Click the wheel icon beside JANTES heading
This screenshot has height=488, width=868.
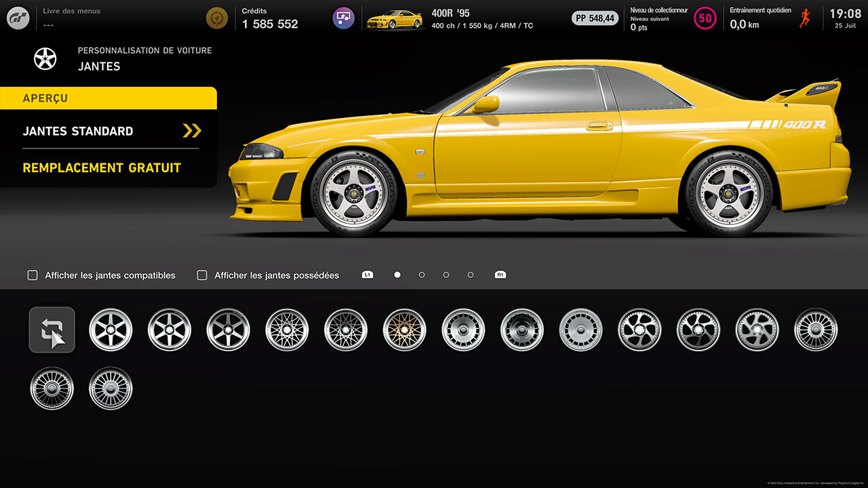pos(45,58)
